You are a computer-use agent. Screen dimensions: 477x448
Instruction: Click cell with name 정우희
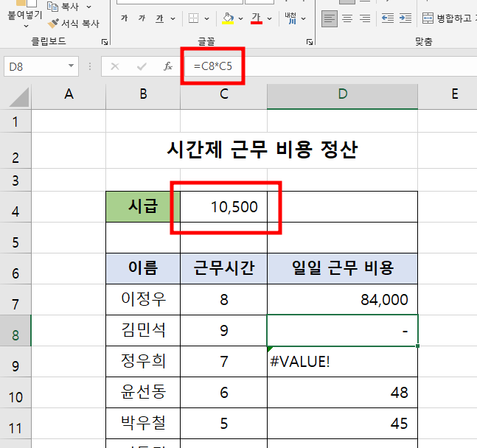pyautogui.click(x=143, y=362)
